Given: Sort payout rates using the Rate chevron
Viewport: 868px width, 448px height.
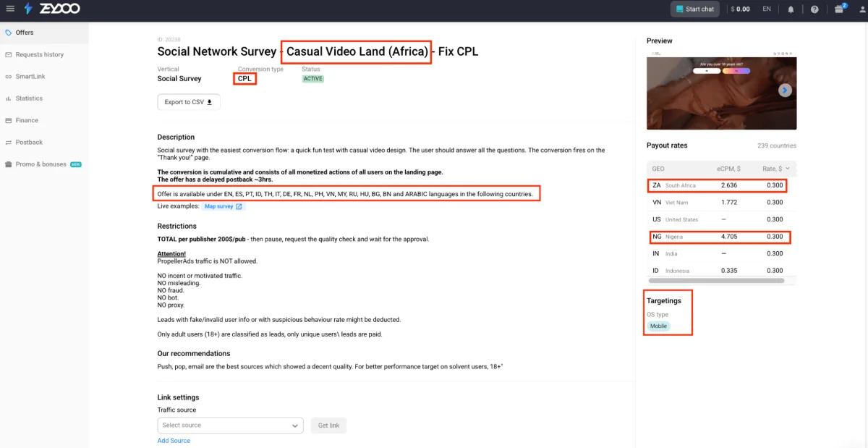Looking at the screenshot, I should point(788,167).
